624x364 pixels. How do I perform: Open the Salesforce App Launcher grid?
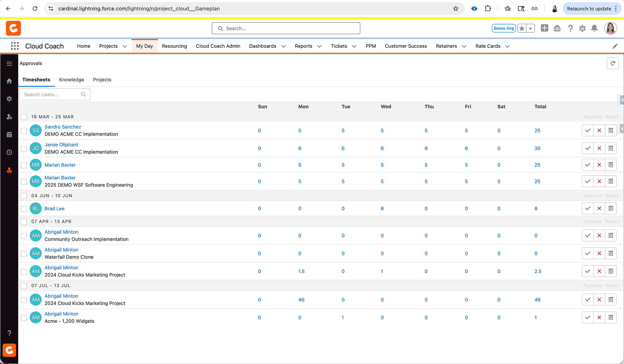(15, 46)
